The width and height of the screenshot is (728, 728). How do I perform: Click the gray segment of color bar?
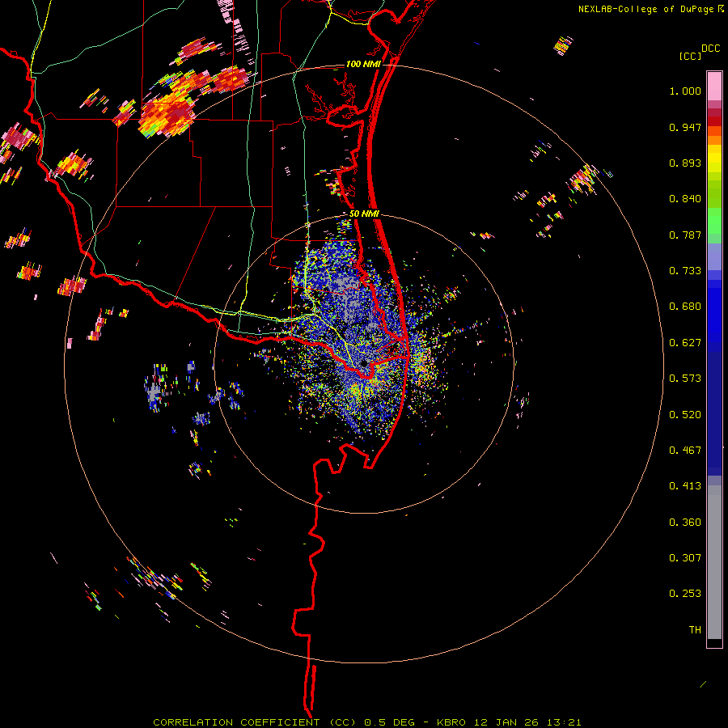point(714,562)
